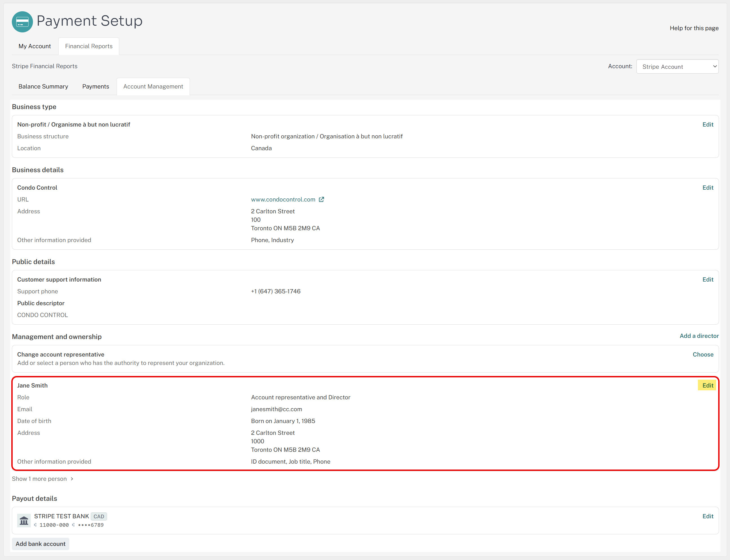Click the CONDO CONTROL public descriptor text
This screenshot has width=730, height=560.
pos(42,315)
